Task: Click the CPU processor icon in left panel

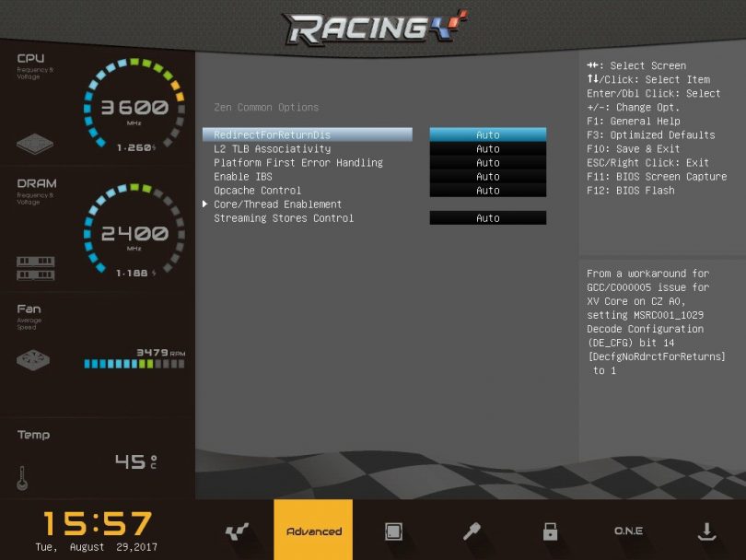Action: point(35,145)
